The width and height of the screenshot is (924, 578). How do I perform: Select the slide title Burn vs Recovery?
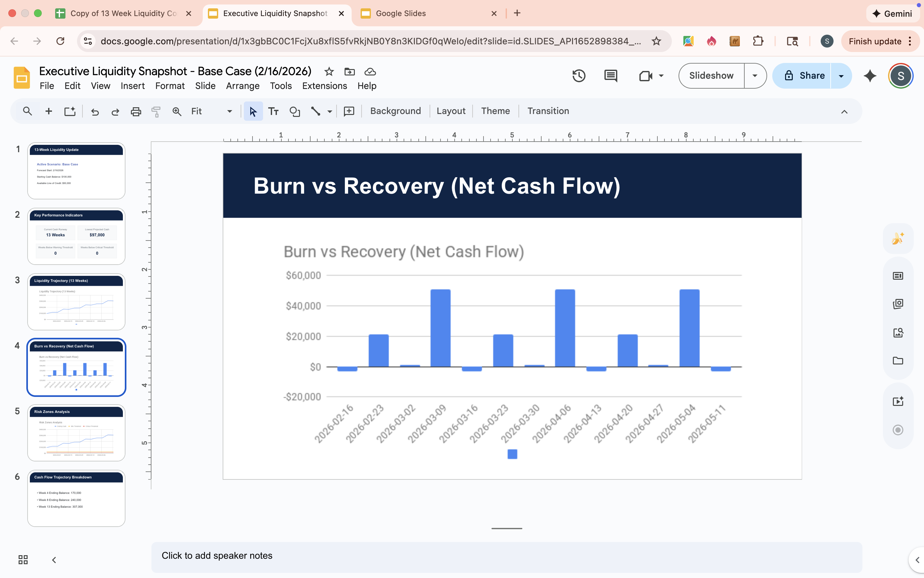(437, 186)
